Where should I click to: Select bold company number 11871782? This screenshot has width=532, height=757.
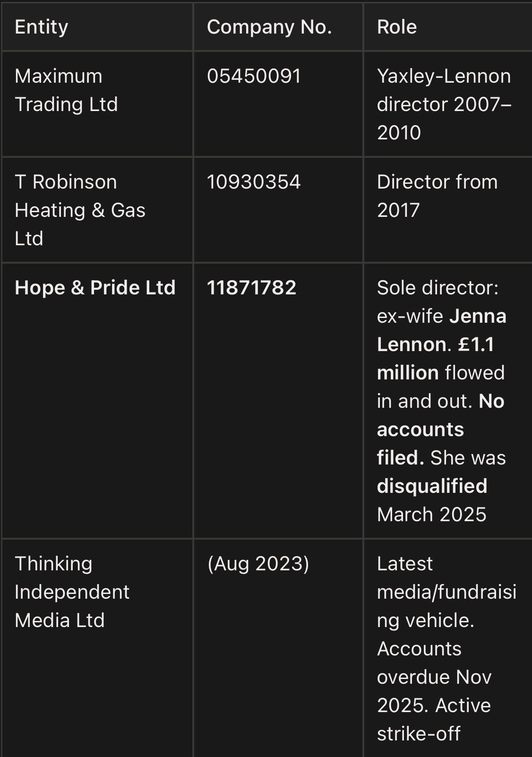(x=252, y=288)
